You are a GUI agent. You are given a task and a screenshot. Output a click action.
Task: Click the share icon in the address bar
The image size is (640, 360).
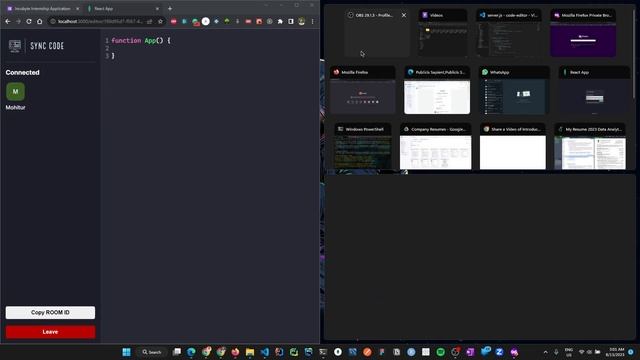coord(149,21)
